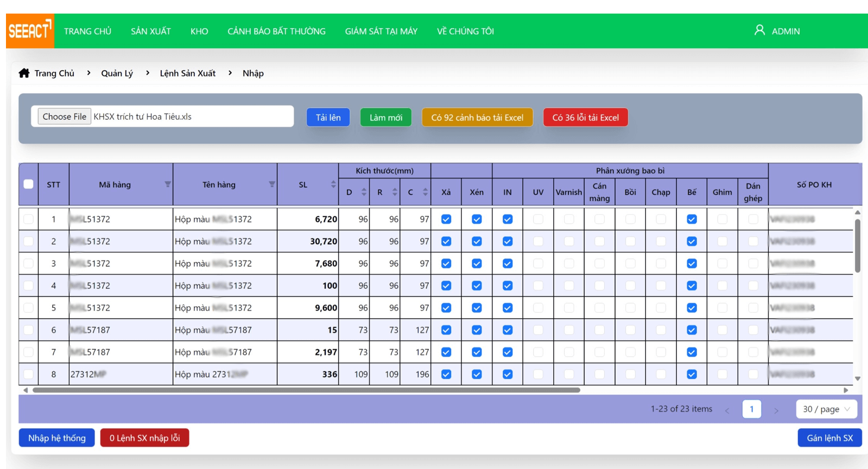Click Nhập hệ thống button
Viewport: 868px width, 469px height.
(x=57, y=438)
